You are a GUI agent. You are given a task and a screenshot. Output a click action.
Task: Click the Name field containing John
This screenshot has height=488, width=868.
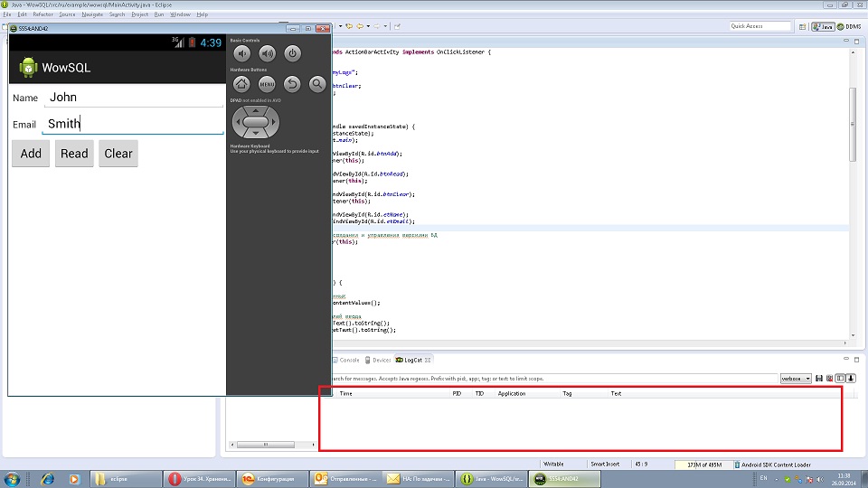click(x=134, y=98)
